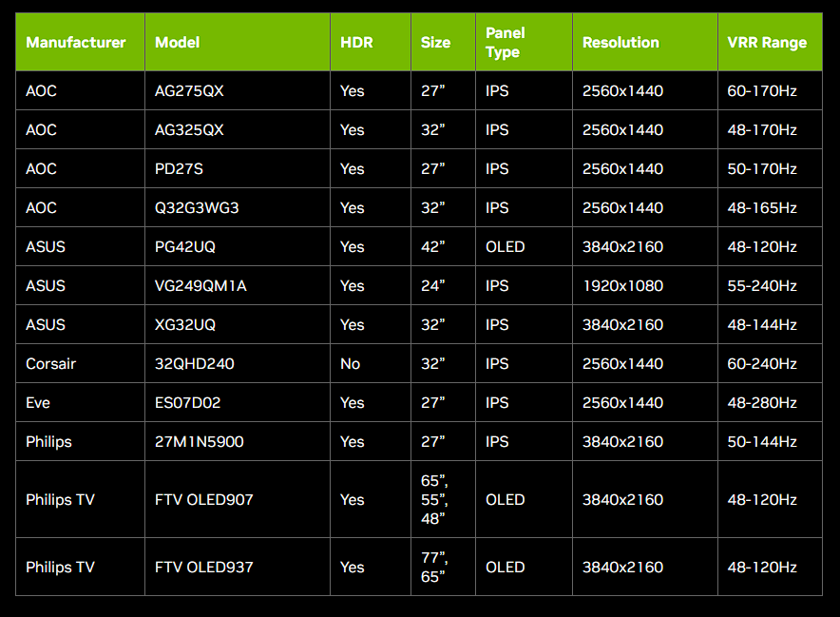The image size is (840, 617).
Task: Click the 55-240Hz VRR range cell
Action: point(770,286)
